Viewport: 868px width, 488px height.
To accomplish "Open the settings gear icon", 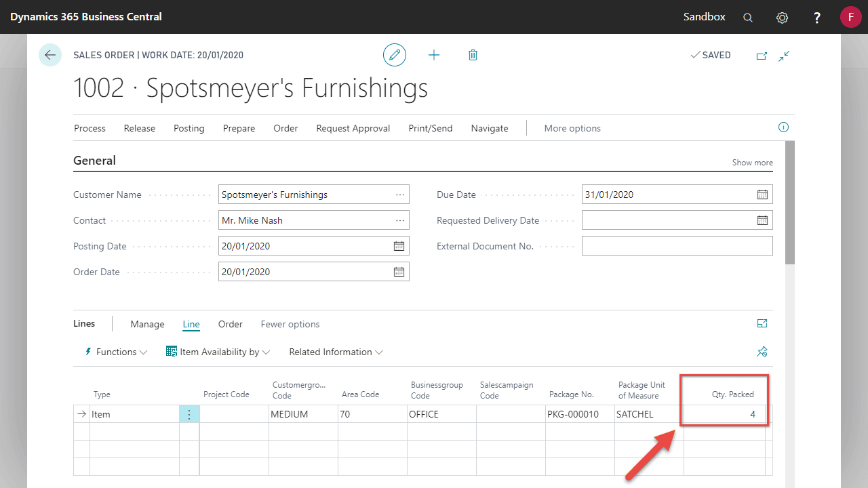I will click(782, 18).
